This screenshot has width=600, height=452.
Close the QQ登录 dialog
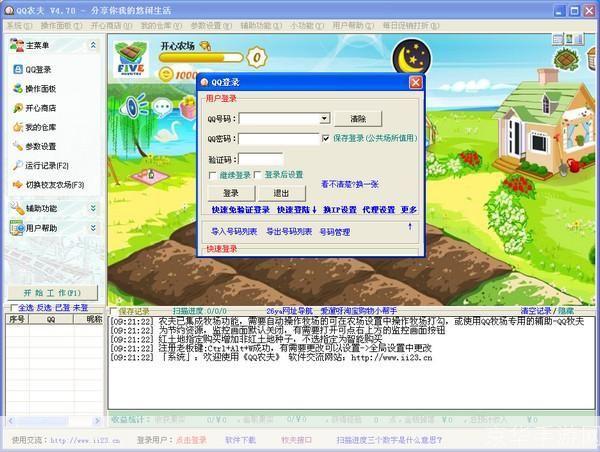[416, 82]
